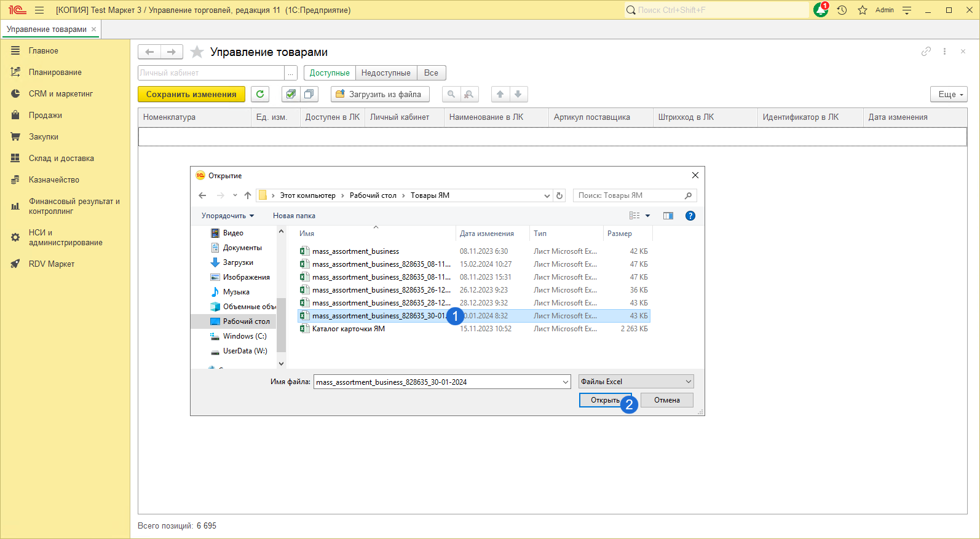Screen dimensions: 980x539
Task: Open the Файлы Excel file type dropdown
Action: point(636,382)
